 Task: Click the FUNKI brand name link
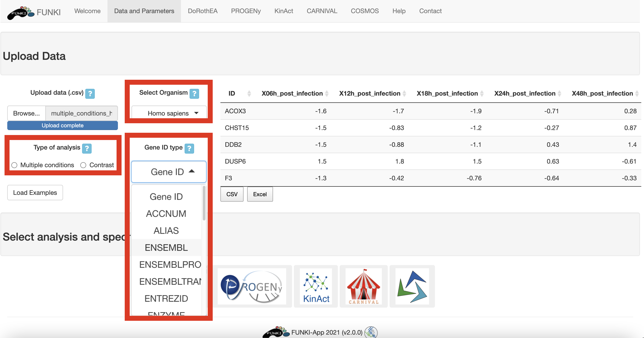coord(49,12)
